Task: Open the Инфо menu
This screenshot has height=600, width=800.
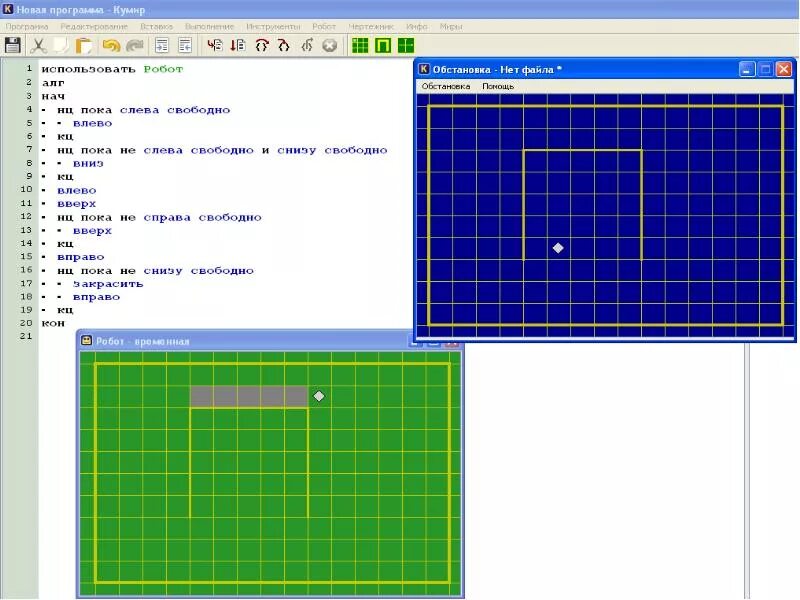Action: (x=417, y=27)
